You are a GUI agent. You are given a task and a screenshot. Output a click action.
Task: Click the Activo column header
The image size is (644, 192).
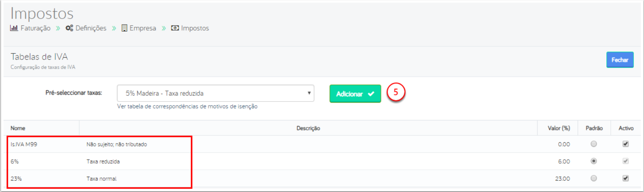tap(626, 128)
